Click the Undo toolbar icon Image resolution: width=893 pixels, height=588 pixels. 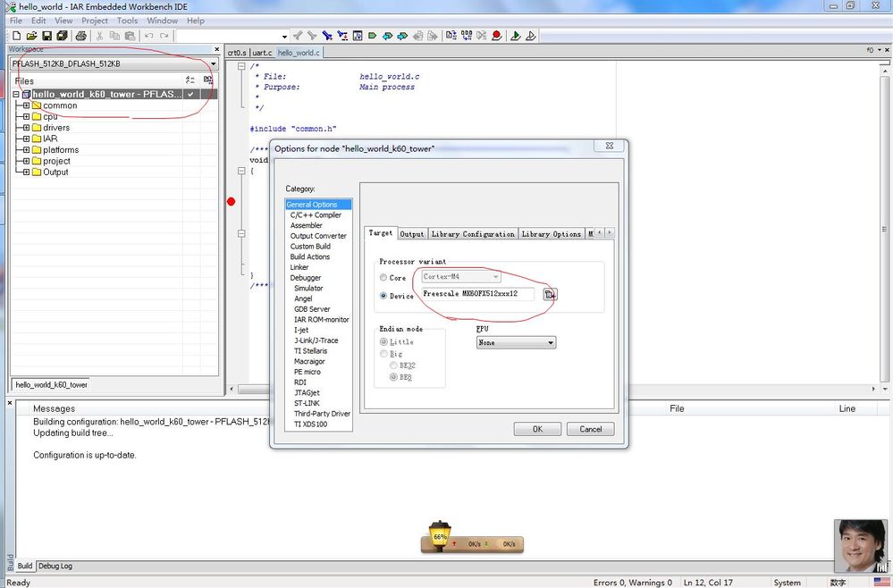pos(148,36)
